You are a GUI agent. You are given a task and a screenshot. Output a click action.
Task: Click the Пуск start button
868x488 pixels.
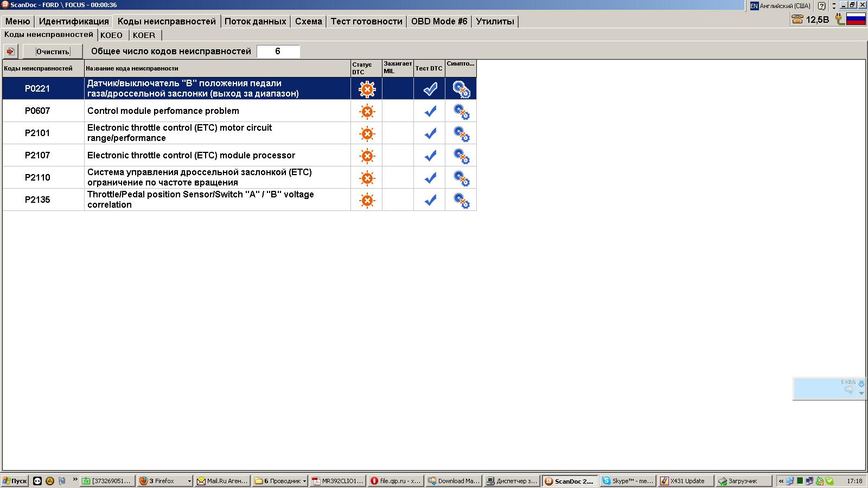point(15,481)
